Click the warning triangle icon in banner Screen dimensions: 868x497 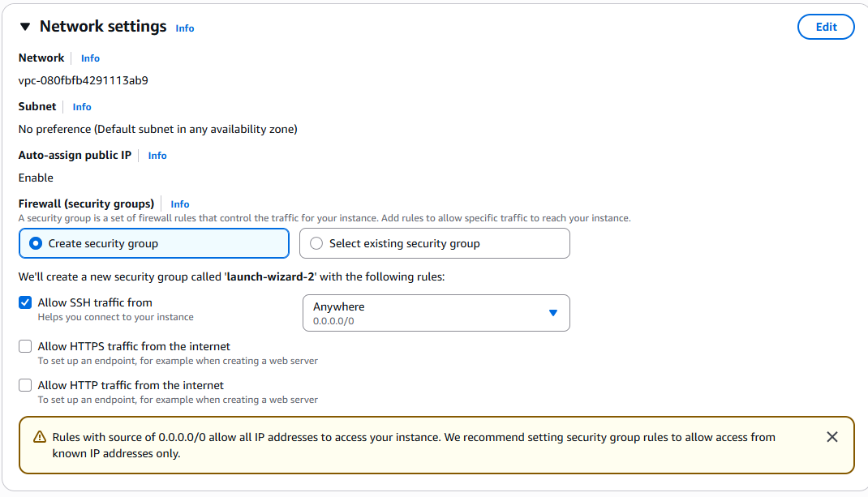pos(40,437)
